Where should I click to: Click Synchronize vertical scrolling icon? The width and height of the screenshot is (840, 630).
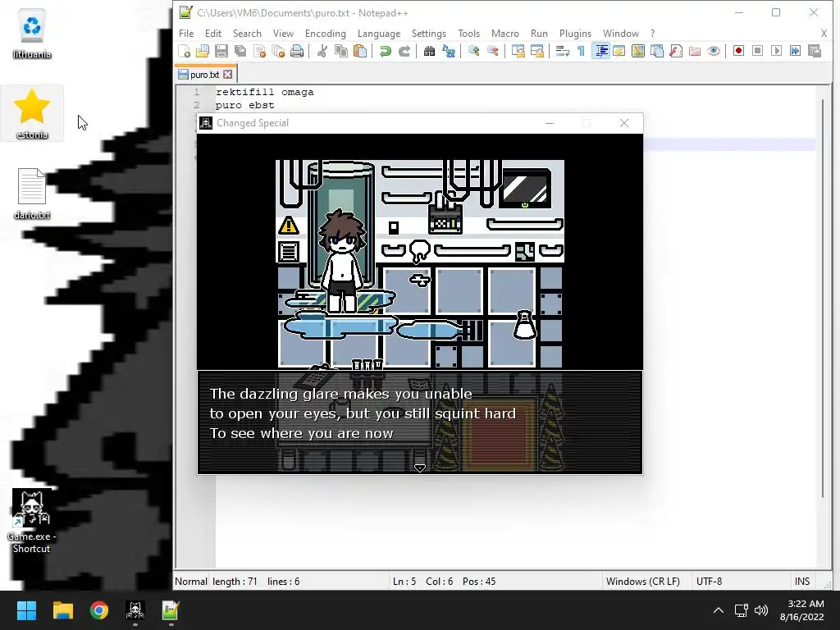pyautogui.click(x=518, y=51)
